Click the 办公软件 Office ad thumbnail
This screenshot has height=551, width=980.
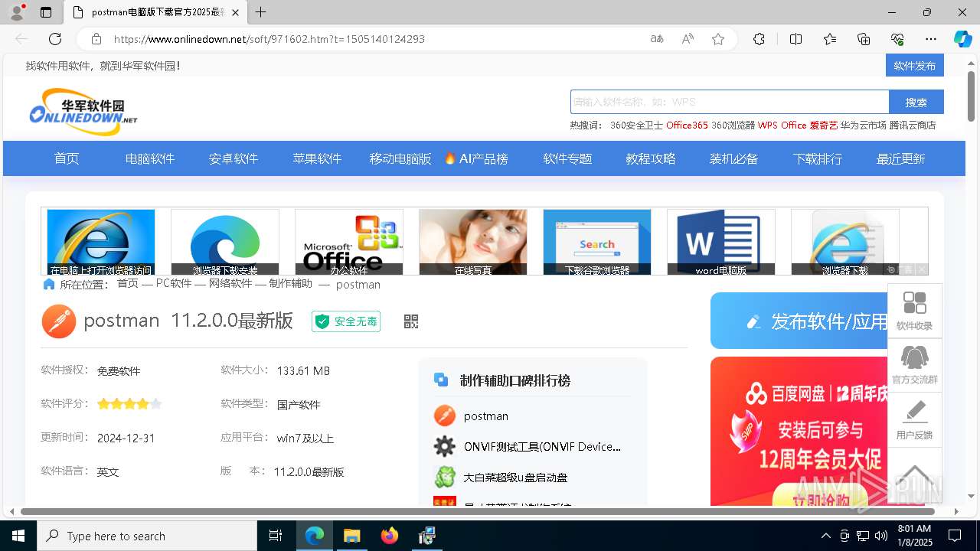(349, 242)
